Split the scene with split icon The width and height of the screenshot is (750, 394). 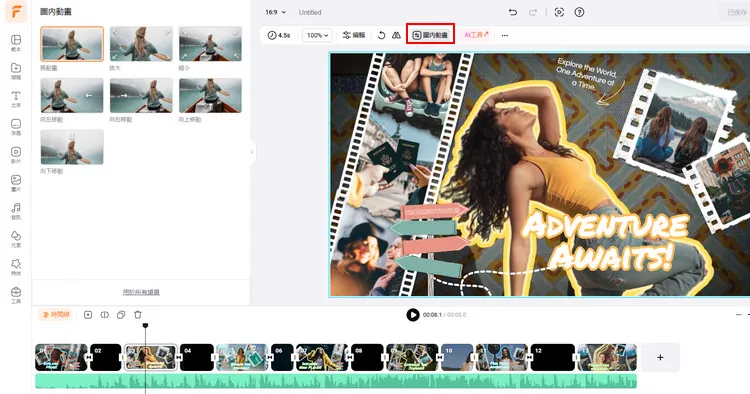[x=105, y=315]
